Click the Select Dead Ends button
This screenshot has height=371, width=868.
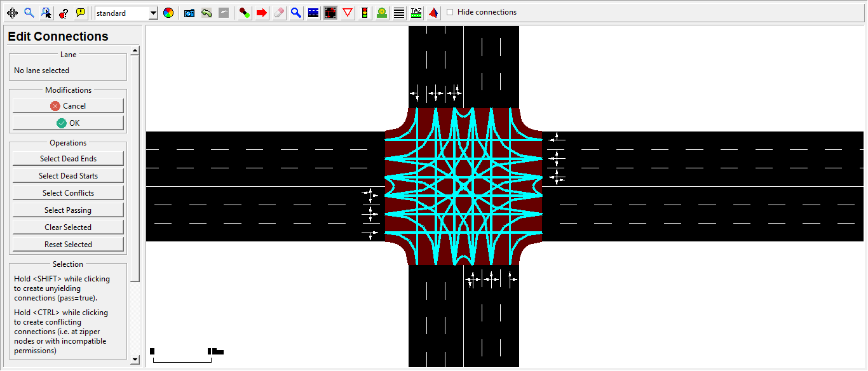pyautogui.click(x=68, y=159)
